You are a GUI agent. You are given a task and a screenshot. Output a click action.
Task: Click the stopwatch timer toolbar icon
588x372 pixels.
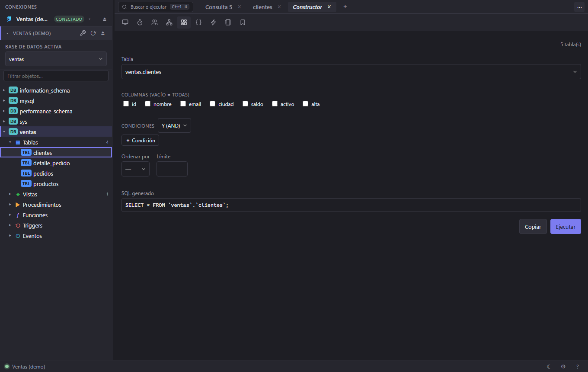[140, 22]
